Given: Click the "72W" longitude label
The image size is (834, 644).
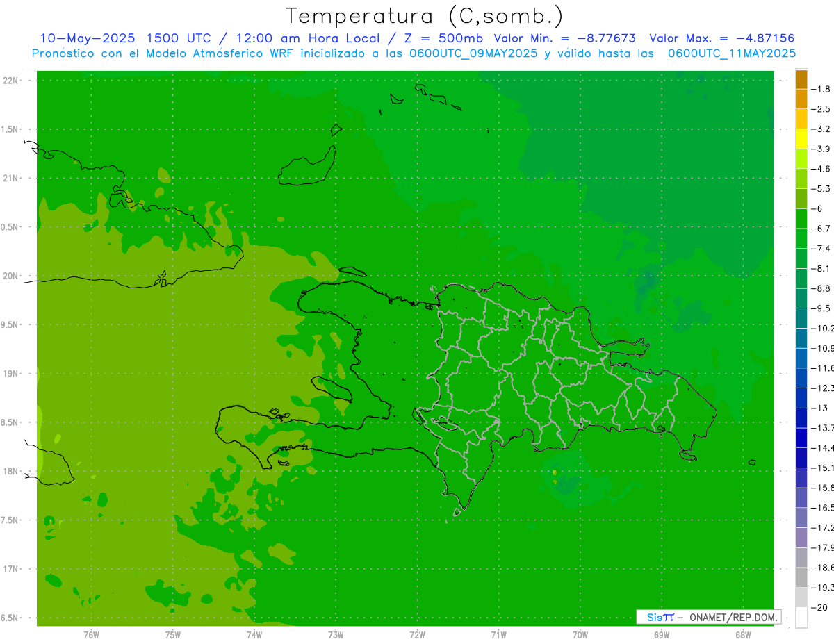Looking at the screenshot, I should tap(417, 635).
